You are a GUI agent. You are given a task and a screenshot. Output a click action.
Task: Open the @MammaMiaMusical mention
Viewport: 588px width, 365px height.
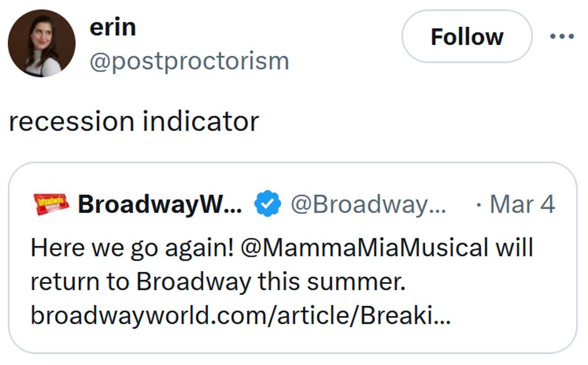tap(365, 248)
